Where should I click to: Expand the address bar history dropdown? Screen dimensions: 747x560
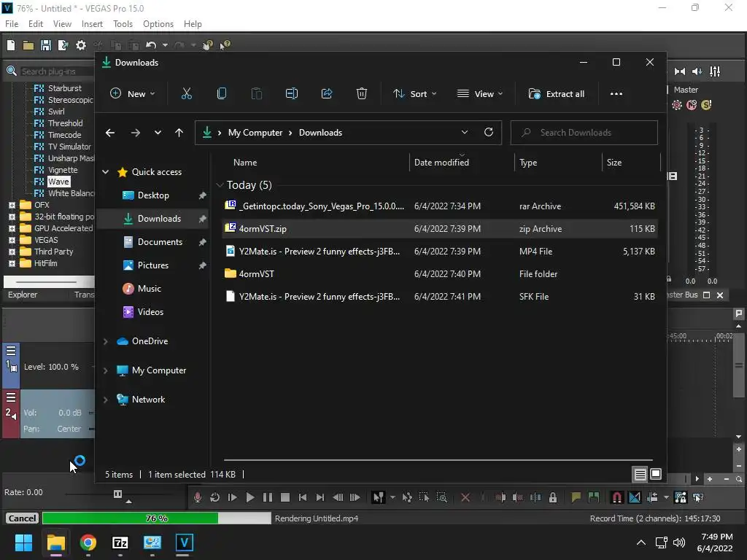[x=465, y=133]
